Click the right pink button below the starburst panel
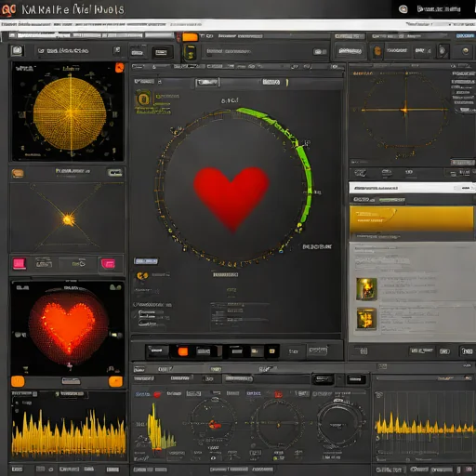 [108, 264]
